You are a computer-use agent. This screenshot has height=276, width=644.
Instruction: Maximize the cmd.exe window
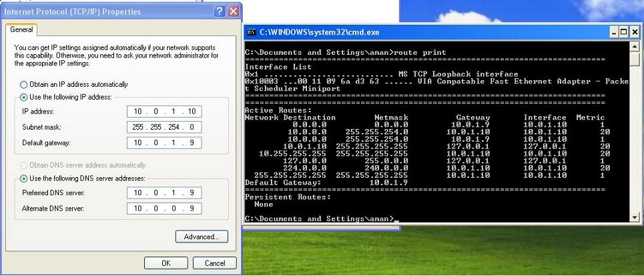pyautogui.click(x=623, y=32)
